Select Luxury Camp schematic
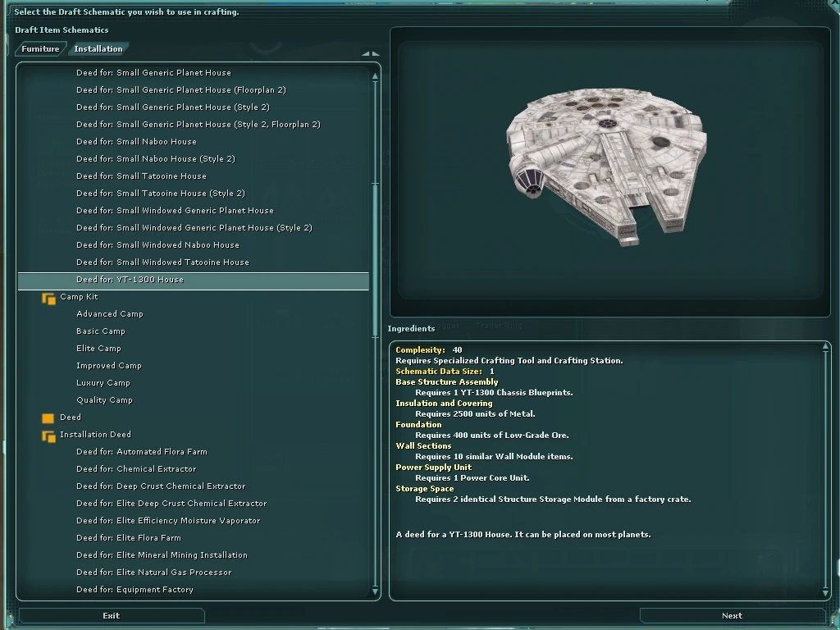Screen dimensions: 840x630 [103, 382]
